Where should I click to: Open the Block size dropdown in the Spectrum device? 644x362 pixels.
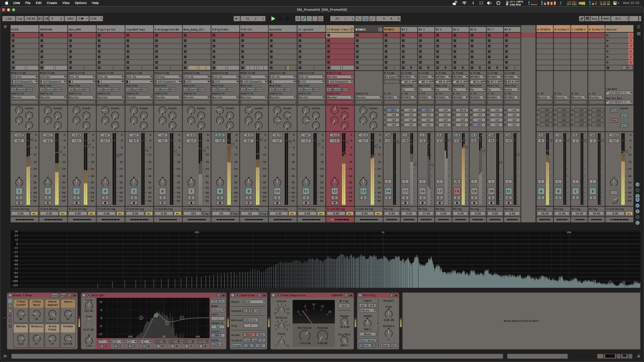(x=254, y=302)
